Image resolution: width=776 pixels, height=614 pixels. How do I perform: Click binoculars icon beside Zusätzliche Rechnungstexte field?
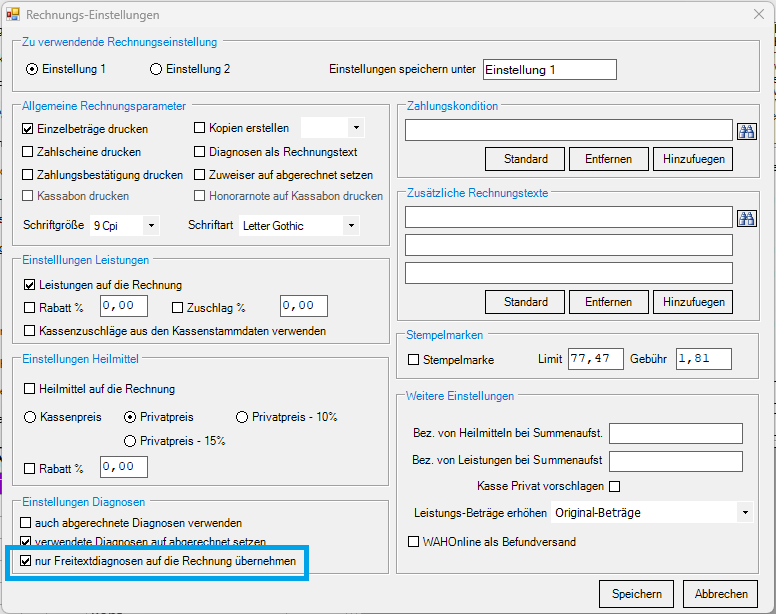747,218
